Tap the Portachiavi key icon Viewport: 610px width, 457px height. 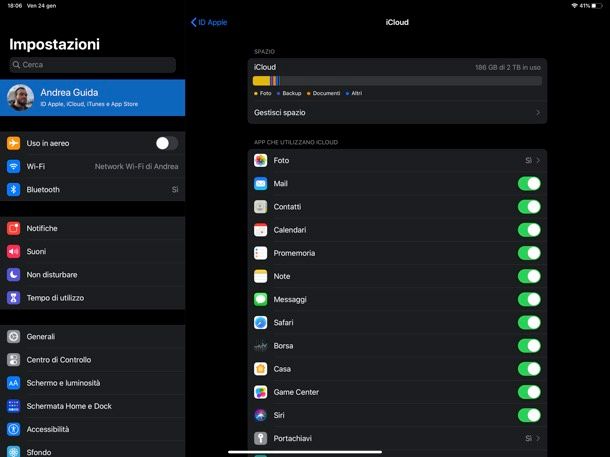tap(260, 438)
